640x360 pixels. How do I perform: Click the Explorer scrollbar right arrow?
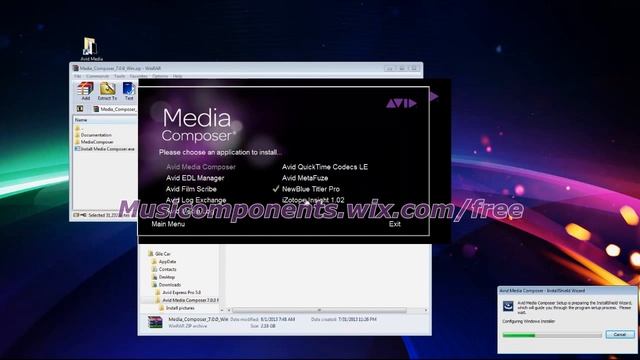(x=426, y=311)
